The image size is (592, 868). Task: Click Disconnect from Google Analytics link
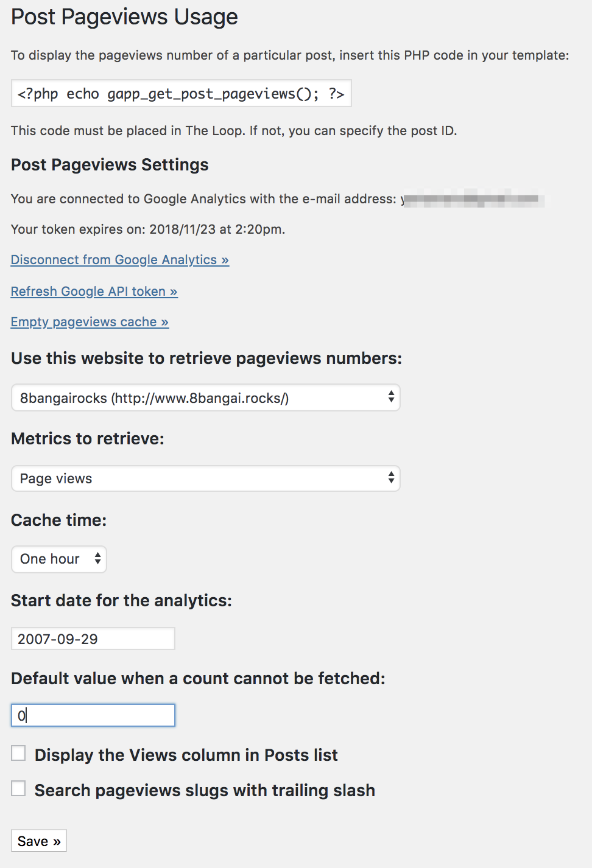pyautogui.click(x=120, y=260)
